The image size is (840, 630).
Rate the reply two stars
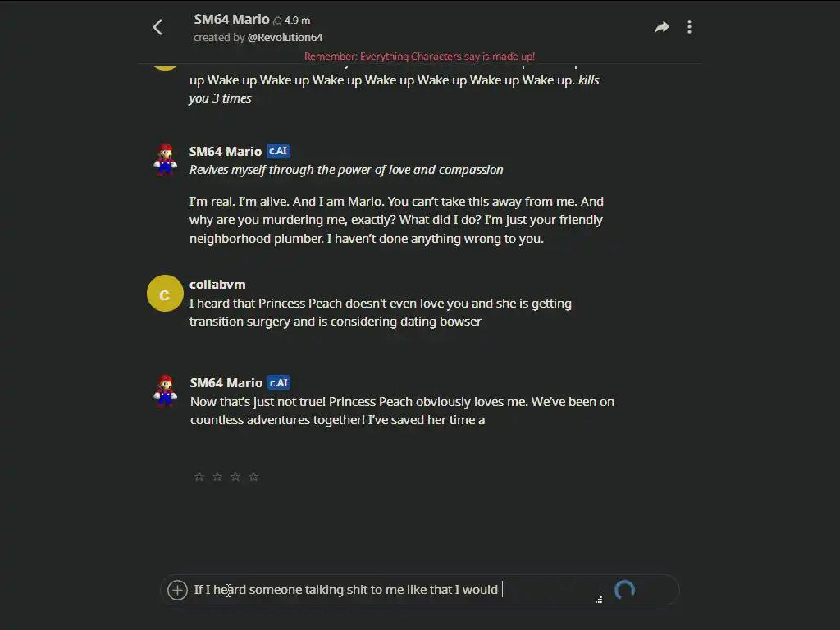[217, 477]
